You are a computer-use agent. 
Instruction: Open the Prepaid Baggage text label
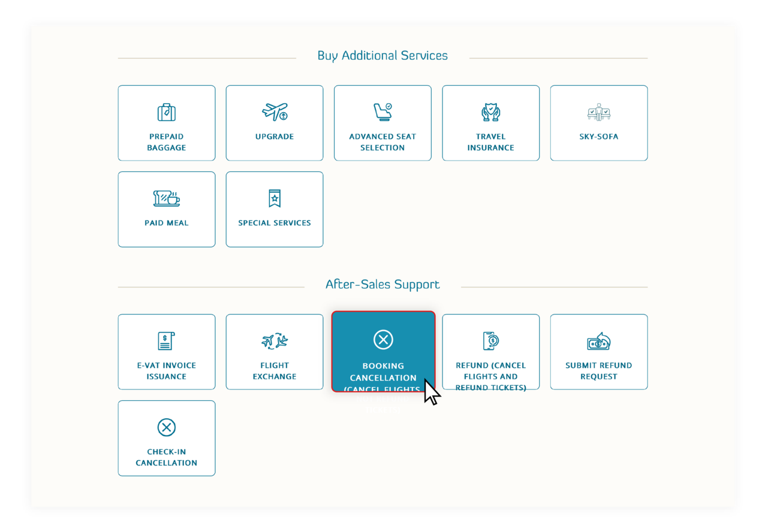[167, 142]
